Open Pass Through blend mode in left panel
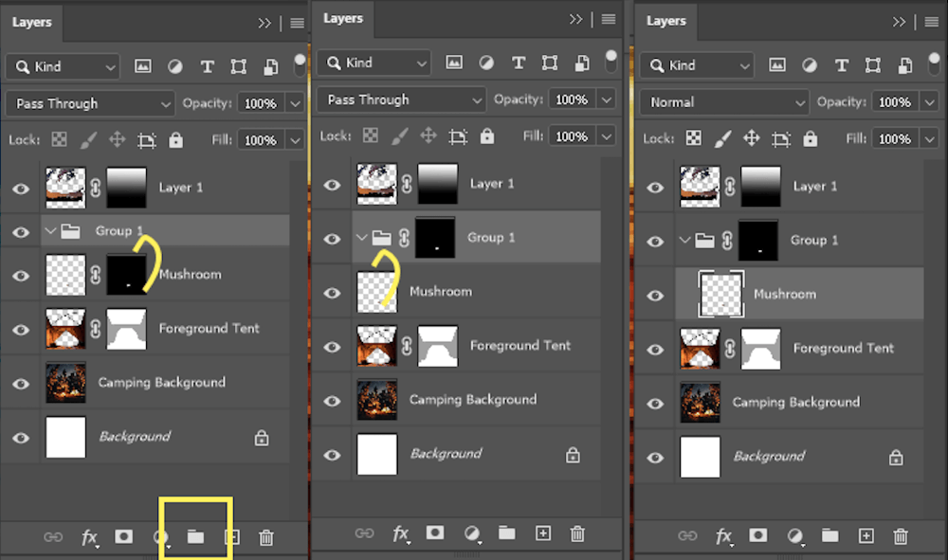Image resolution: width=948 pixels, height=560 pixels. click(x=90, y=103)
